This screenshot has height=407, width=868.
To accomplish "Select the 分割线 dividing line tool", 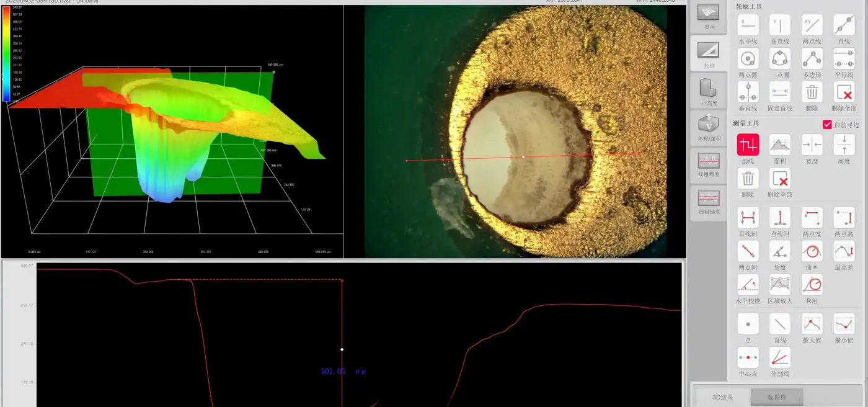I will click(780, 357).
